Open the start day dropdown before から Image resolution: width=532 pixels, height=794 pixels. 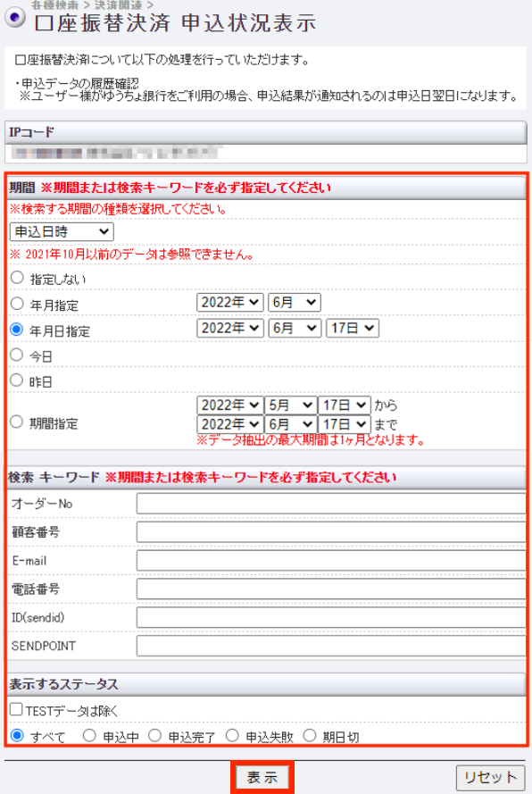tap(345, 405)
